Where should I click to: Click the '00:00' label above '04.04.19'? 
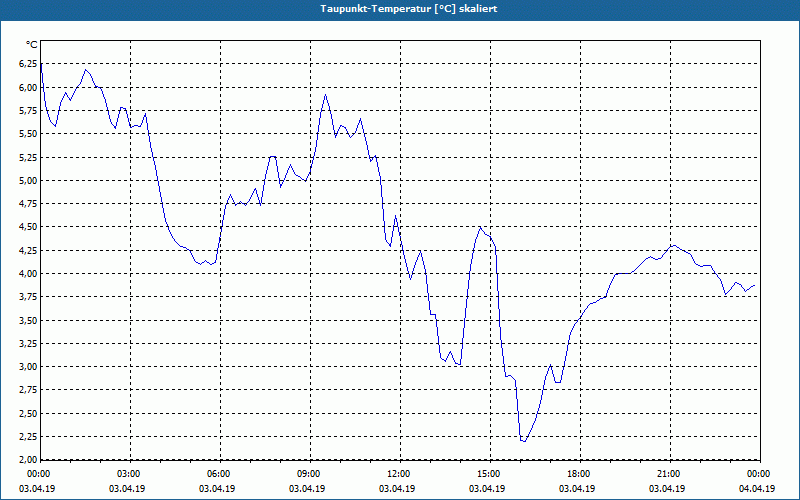click(x=757, y=474)
